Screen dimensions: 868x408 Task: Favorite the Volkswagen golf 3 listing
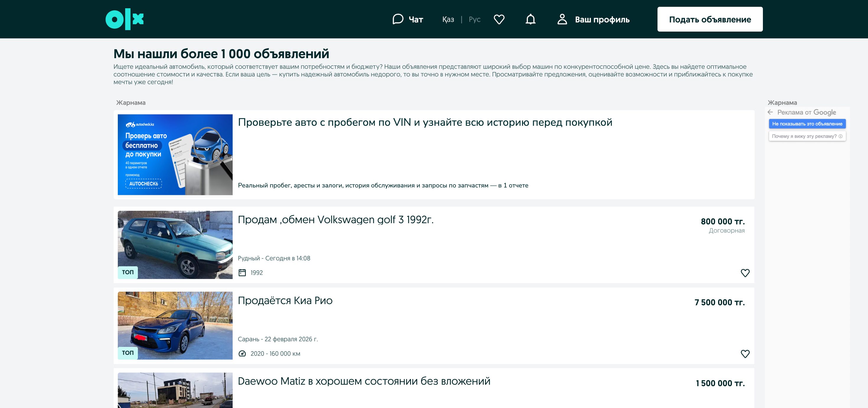pyautogui.click(x=745, y=273)
